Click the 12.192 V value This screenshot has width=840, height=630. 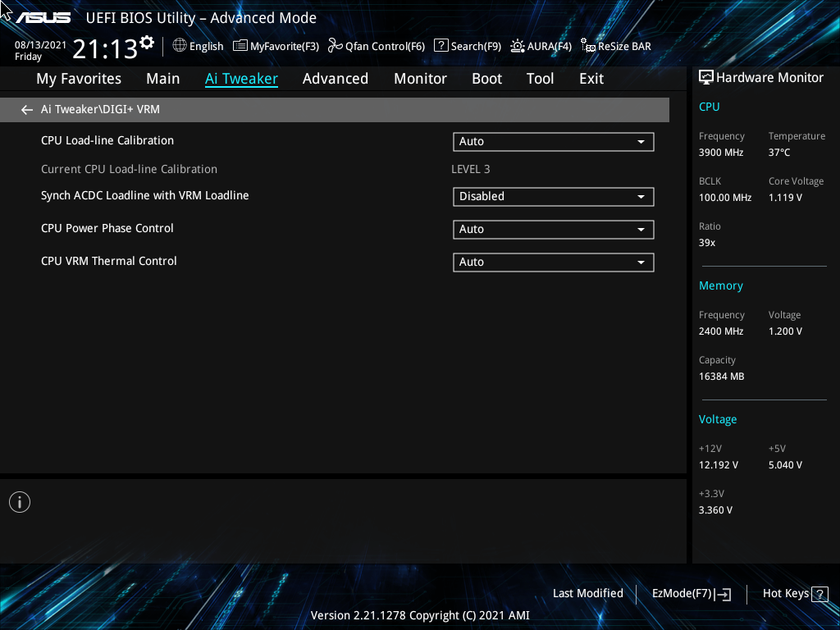tap(719, 465)
